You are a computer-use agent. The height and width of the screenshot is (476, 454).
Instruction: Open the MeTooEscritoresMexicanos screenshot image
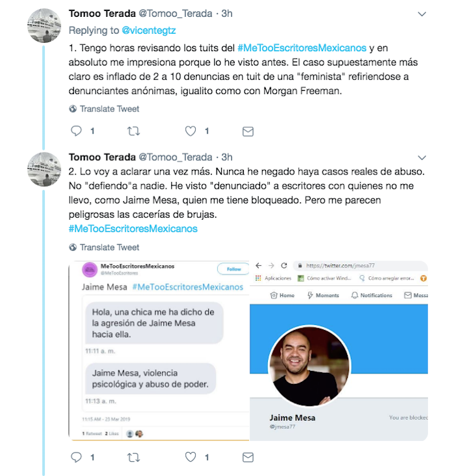click(159, 350)
